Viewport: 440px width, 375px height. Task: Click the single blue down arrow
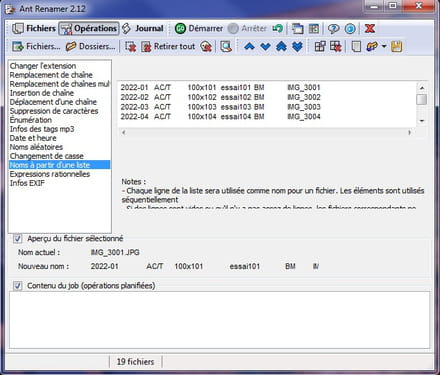tap(265, 46)
